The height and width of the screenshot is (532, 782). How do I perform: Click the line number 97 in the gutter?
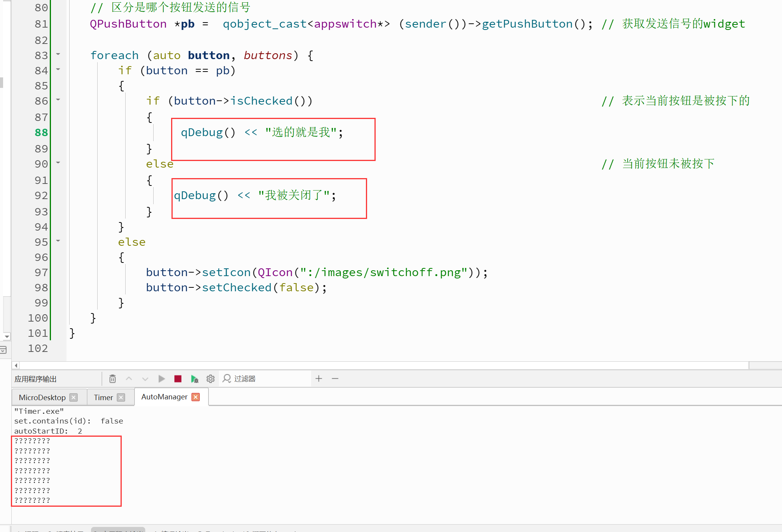pyautogui.click(x=41, y=273)
